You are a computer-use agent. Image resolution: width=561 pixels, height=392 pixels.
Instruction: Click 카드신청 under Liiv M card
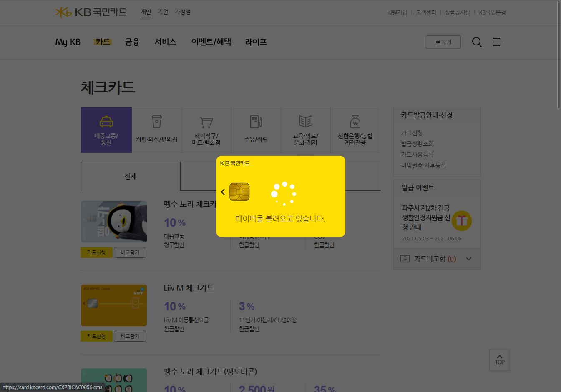tap(96, 336)
